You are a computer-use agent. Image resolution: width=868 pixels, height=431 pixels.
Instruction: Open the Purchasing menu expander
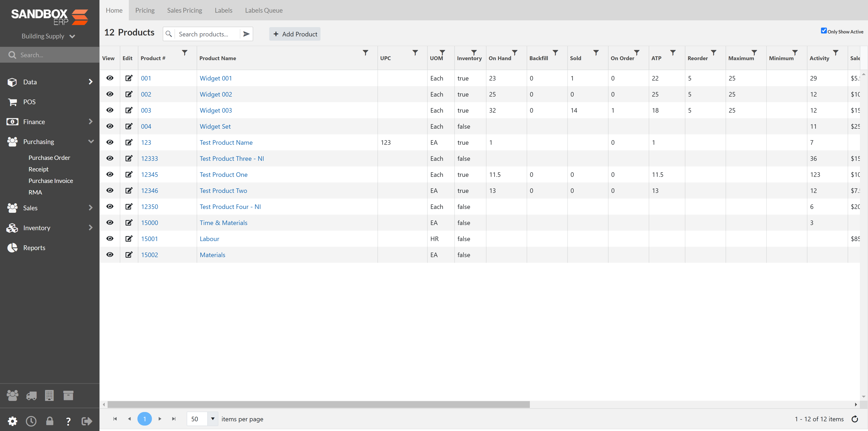pos(90,142)
